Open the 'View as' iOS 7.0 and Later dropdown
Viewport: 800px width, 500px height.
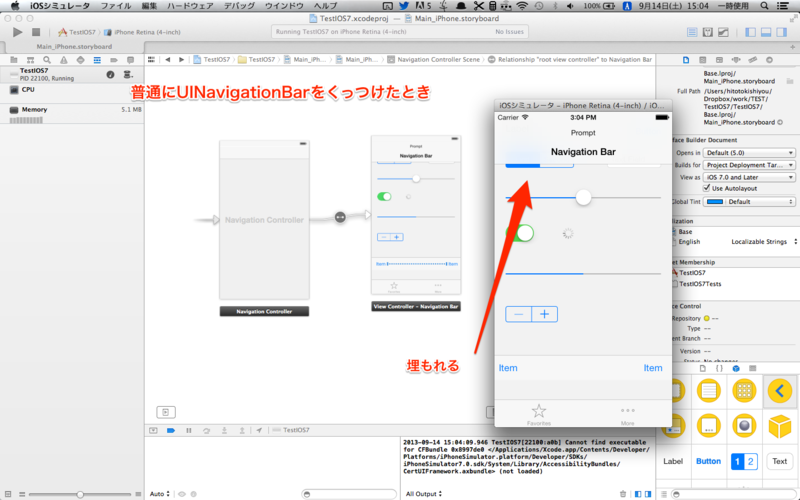(749, 177)
